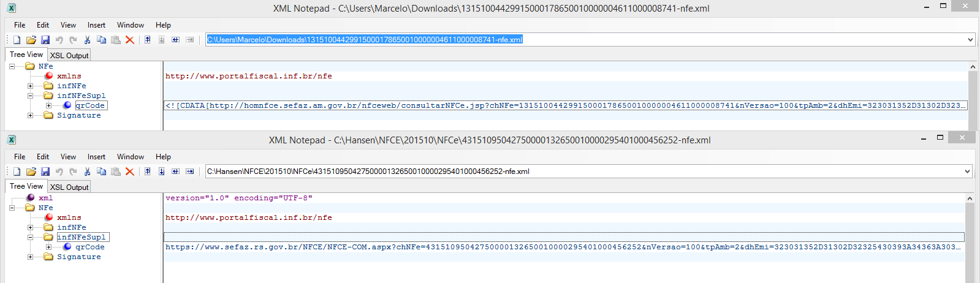980x283 pixels.
Task: Click Cut scissors icon in bottom window
Action: pos(88,172)
